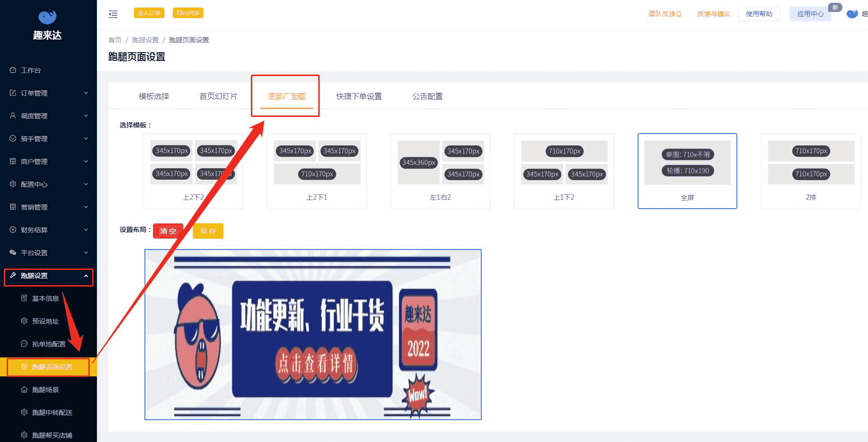The width and height of the screenshot is (868, 442).
Task: Click the 跑腿中转配送 gear icon
Action: [24, 412]
